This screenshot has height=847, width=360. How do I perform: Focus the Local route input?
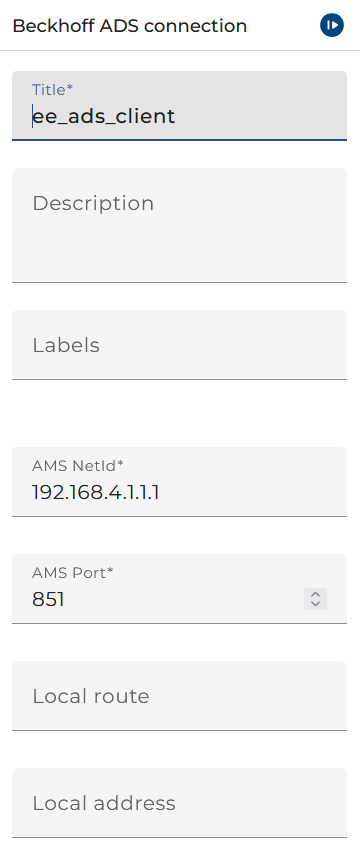(179, 696)
